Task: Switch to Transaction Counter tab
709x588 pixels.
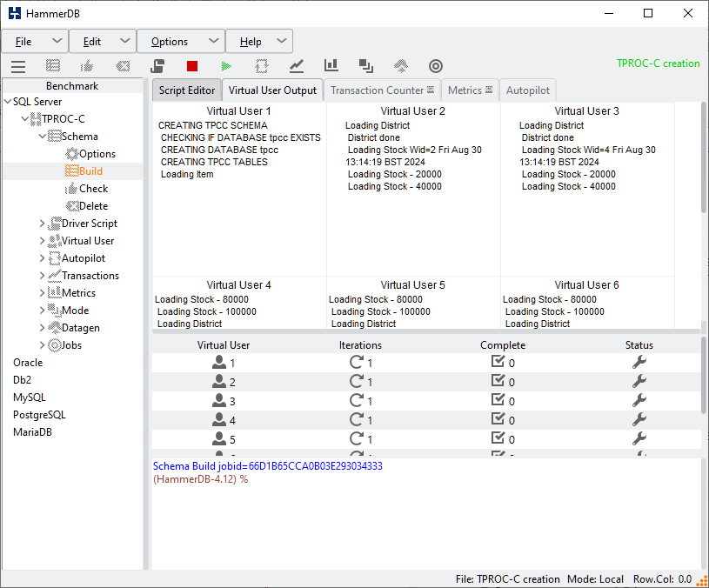Action: [382, 90]
